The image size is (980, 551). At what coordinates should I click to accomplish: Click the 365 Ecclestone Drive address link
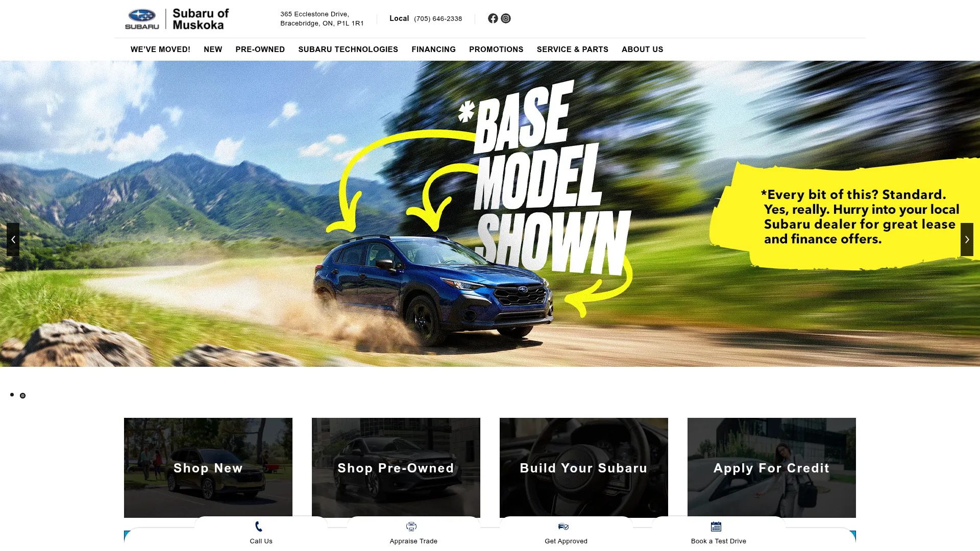(x=322, y=19)
